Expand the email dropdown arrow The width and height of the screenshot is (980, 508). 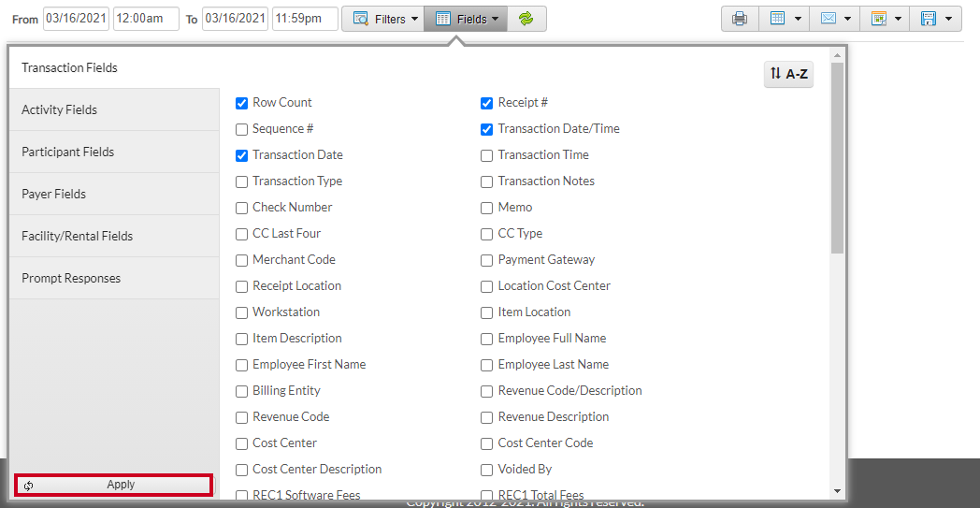847,19
